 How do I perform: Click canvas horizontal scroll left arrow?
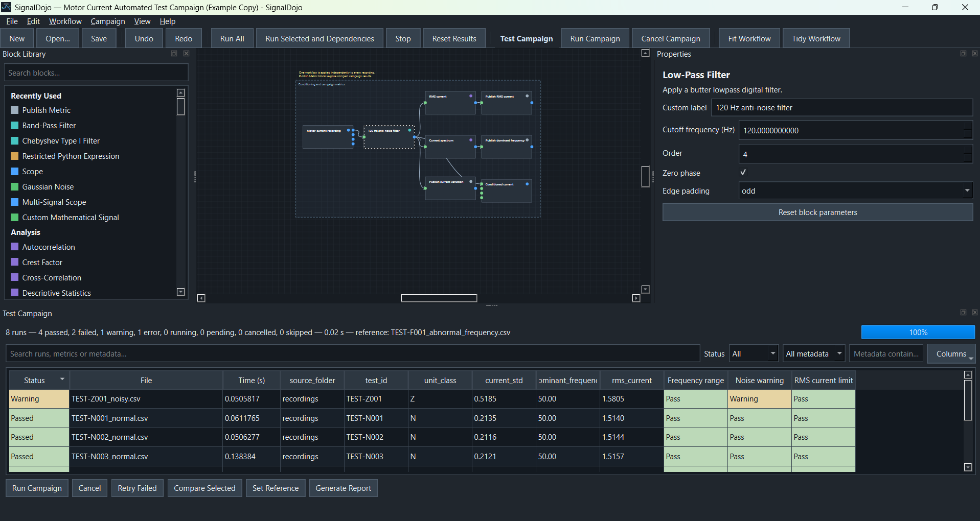point(201,298)
